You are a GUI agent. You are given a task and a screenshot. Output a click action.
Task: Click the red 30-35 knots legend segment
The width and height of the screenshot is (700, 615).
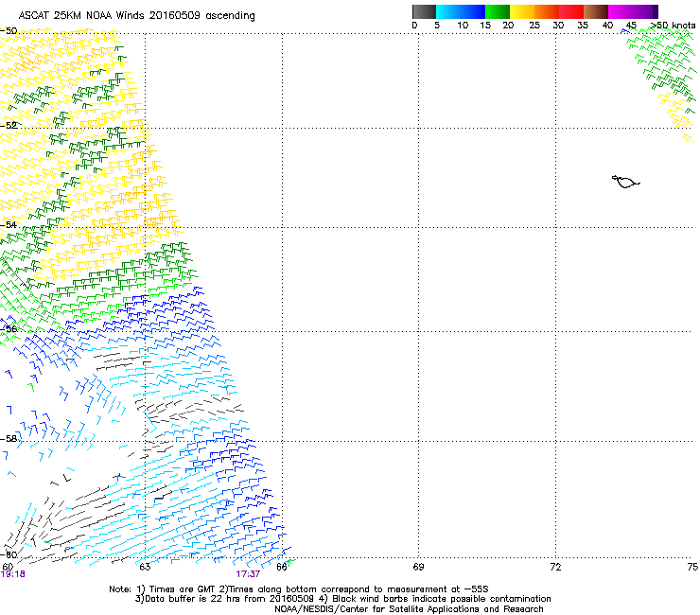pos(571,11)
